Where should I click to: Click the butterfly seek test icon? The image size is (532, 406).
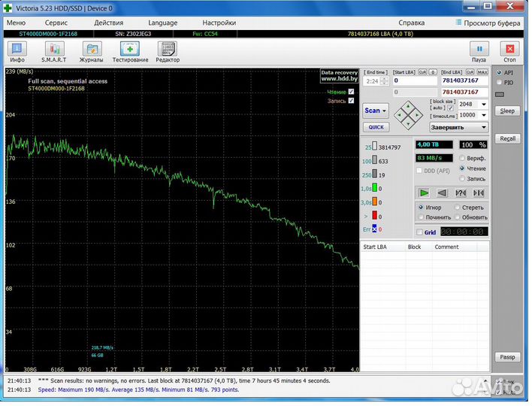(479, 193)
